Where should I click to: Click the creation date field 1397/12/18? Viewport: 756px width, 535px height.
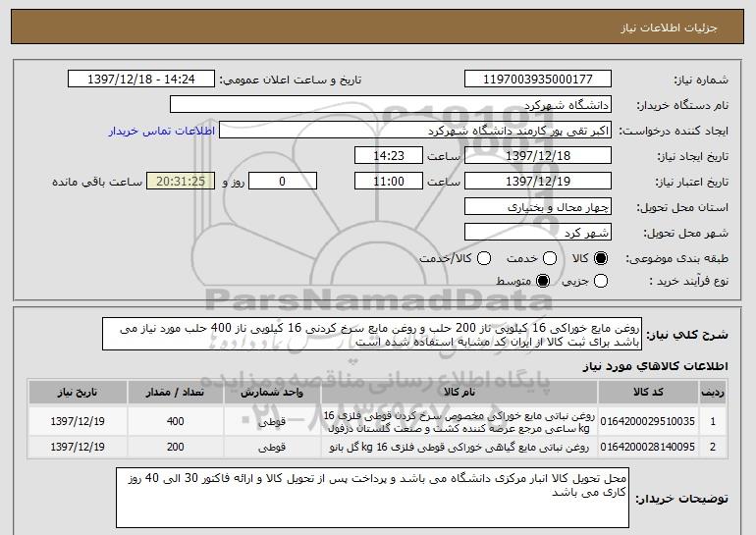click(538, 156)
